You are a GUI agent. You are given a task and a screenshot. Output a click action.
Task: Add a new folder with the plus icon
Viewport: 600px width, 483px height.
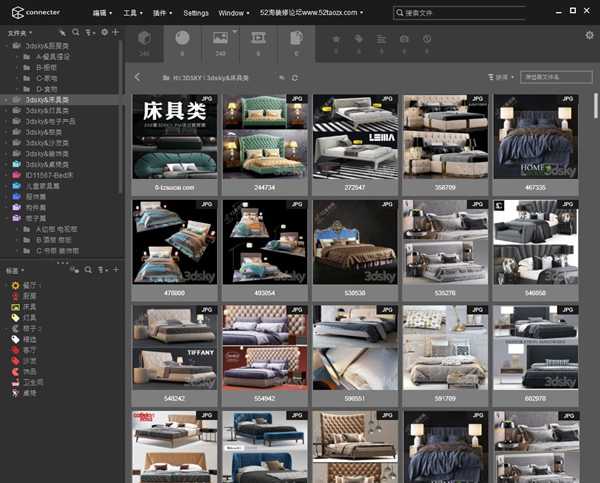(116, 32)
